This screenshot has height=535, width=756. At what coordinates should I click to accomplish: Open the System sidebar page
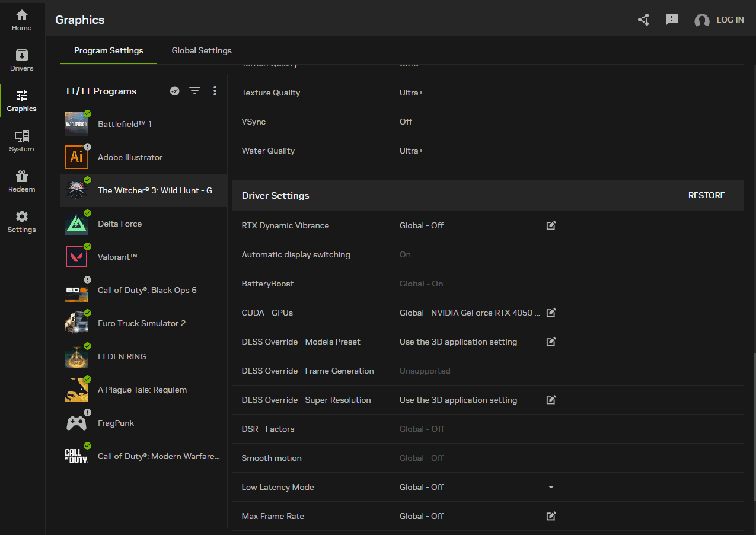click(x=22, y=141)
